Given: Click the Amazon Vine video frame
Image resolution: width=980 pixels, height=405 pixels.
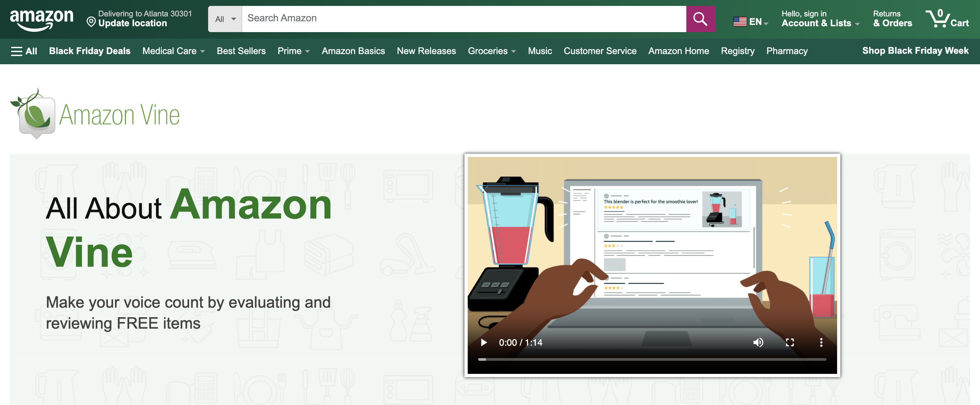Looking at the screenshot, I should (x=652, y=265).
